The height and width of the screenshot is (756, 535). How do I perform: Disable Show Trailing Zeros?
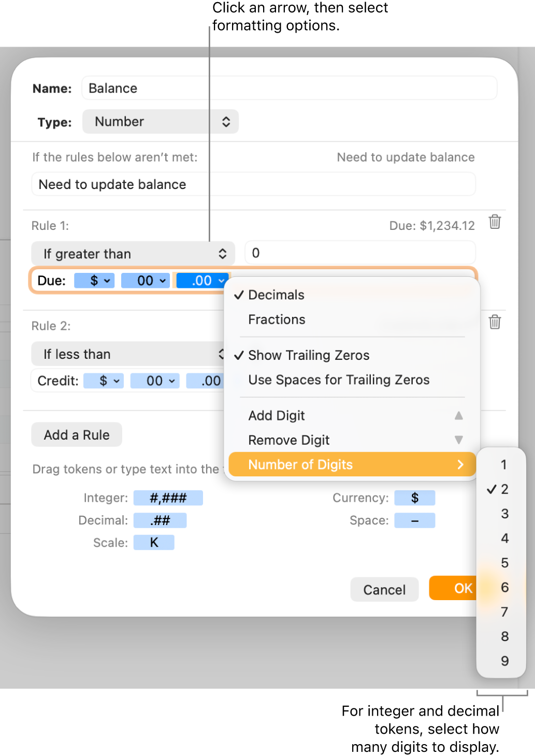click(309, 355)
